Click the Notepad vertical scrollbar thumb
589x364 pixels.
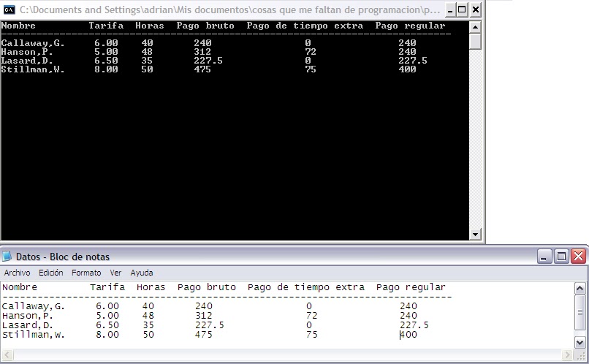(x=579, y=313)
